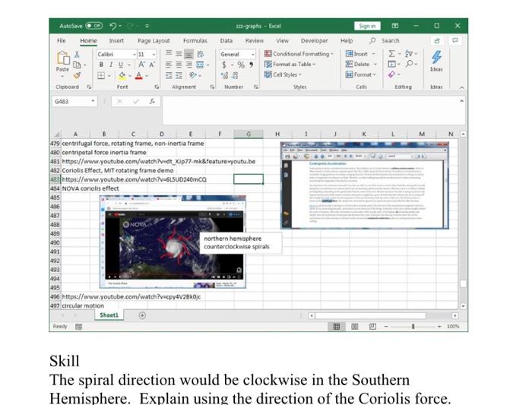Click the youtube link in row 496
532x405 pixels.
pos(131,297)
